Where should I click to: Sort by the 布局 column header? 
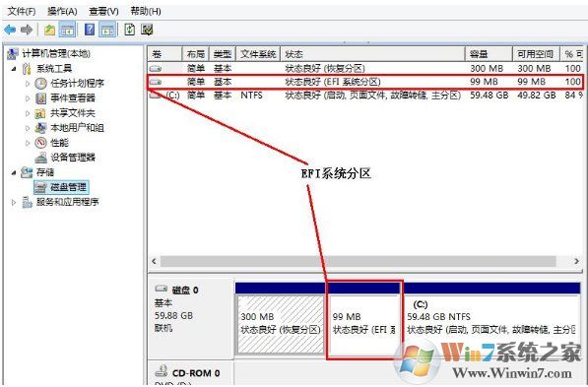pos(195,54)
